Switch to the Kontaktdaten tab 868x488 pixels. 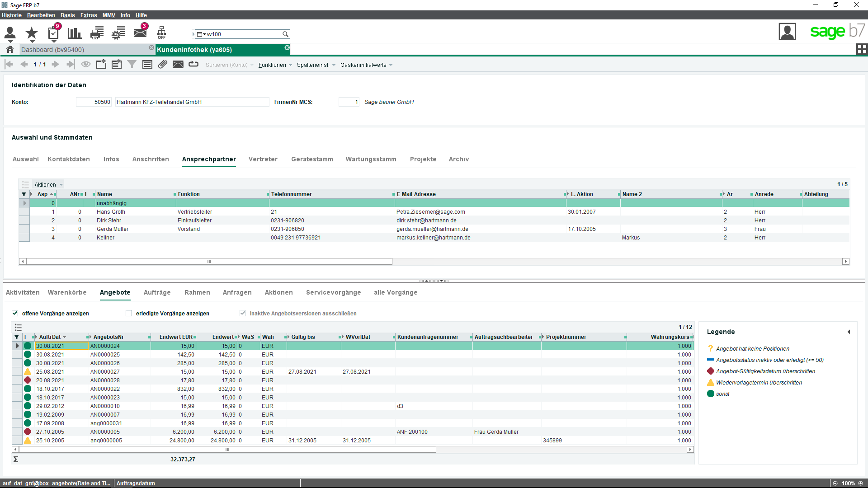[x=69, y=159]
